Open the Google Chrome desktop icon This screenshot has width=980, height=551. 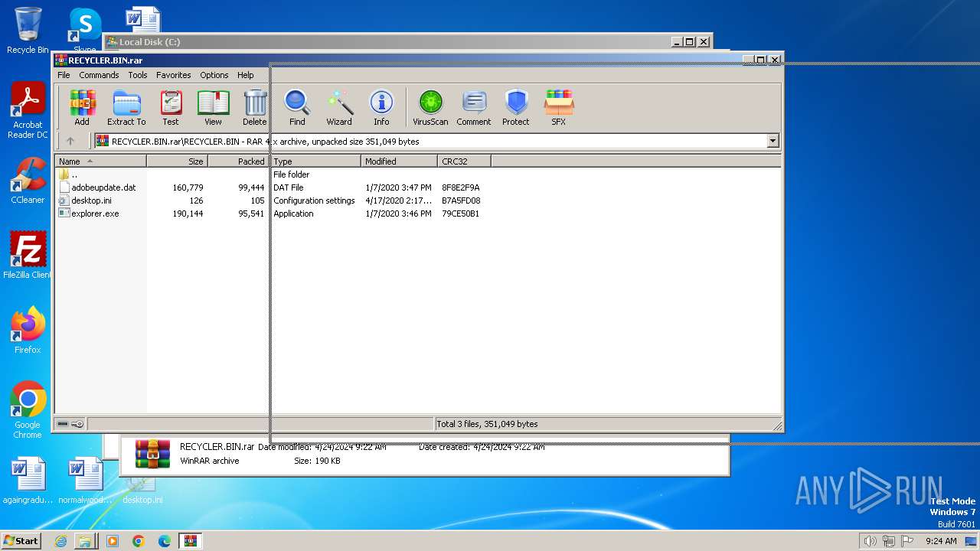coord(28,410)
